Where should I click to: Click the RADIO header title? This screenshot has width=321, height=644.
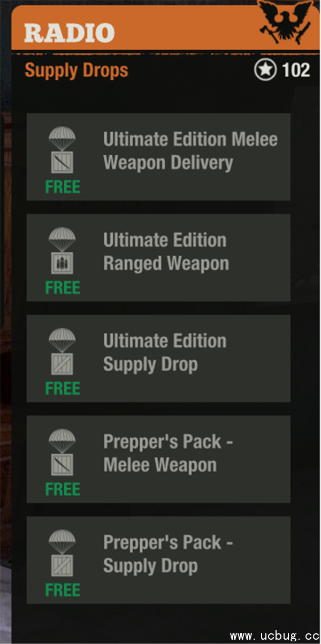[x=69, y=33]
